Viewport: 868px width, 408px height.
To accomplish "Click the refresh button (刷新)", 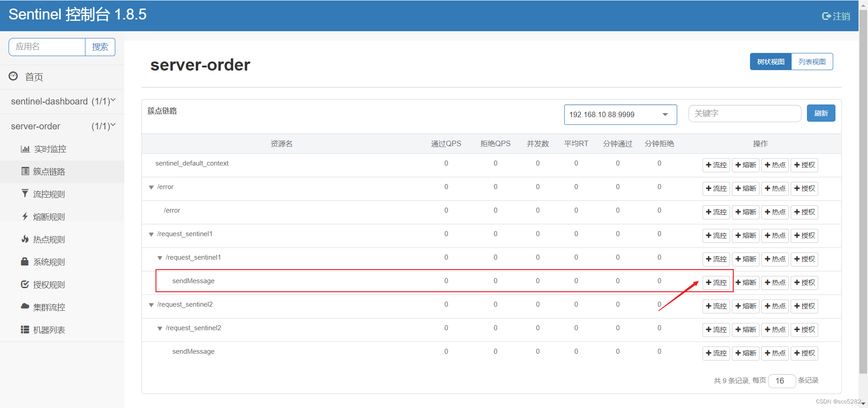I will coord(821,113).
